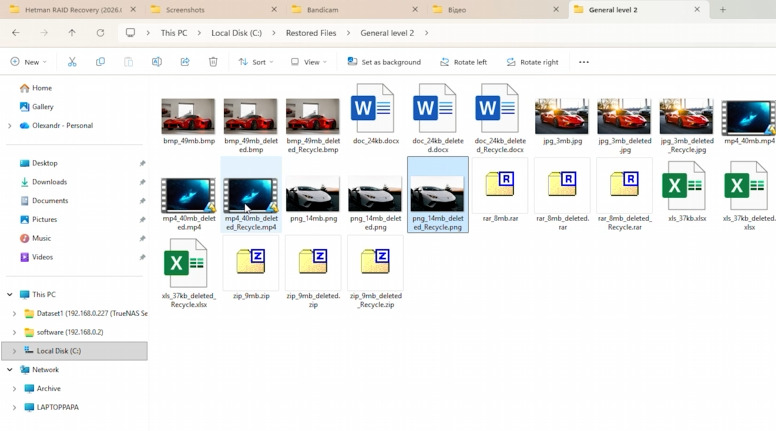Select bmp_49mb.bmp thumbnail
The width and height of the screenshot is (776, 431).
click(x=189, y=116)
